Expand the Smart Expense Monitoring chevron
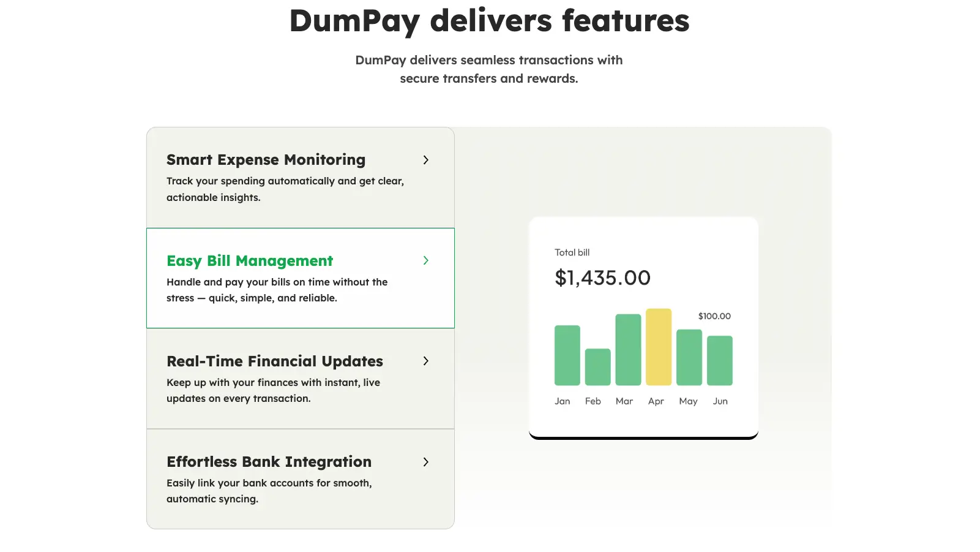The height and width of the screenshot is (552, 980). point(426,160)
